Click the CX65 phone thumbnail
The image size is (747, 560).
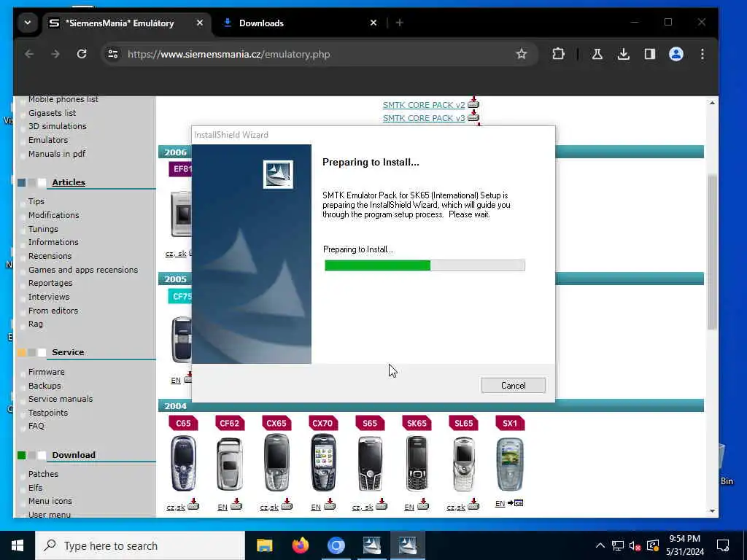[x=276, y=463]
